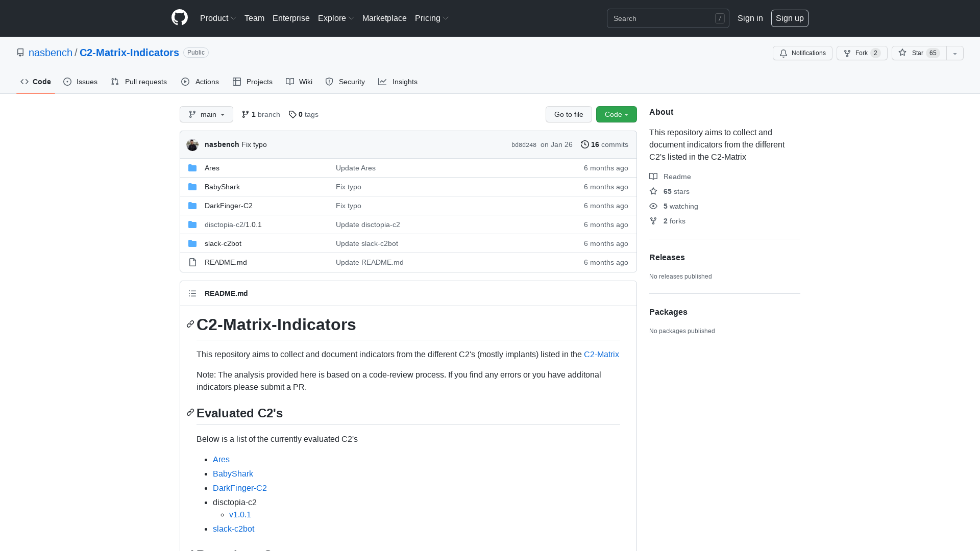Expand the Explore menu
Screen dimensions: 980x551
(x=336, y=18)
